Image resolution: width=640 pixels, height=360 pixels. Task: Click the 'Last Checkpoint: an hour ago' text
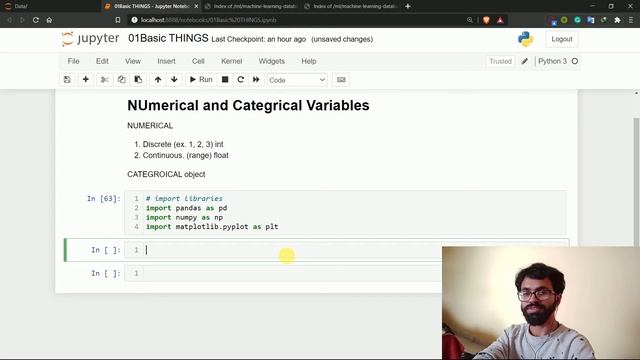click(x=258, y=40)
